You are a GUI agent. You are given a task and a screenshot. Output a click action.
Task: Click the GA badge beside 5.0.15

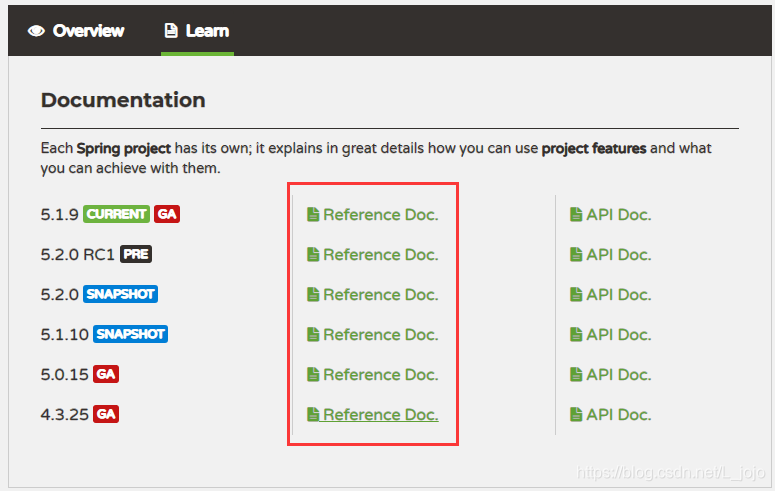pyautogui.click(x=106, y=374)
